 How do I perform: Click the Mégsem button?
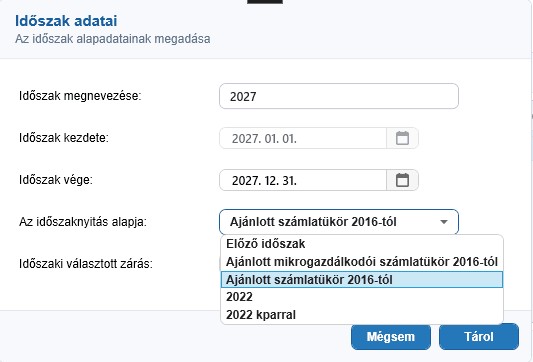391,337
